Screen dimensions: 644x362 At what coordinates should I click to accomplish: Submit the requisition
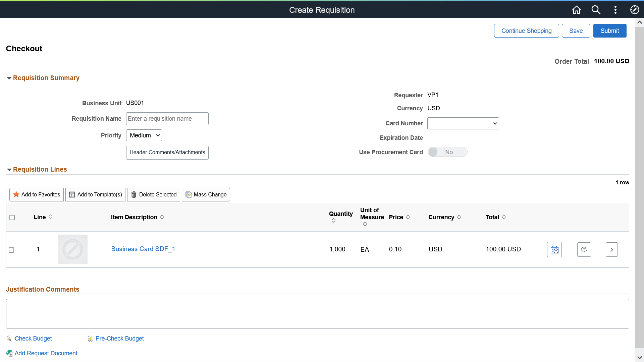click(609, 31)
